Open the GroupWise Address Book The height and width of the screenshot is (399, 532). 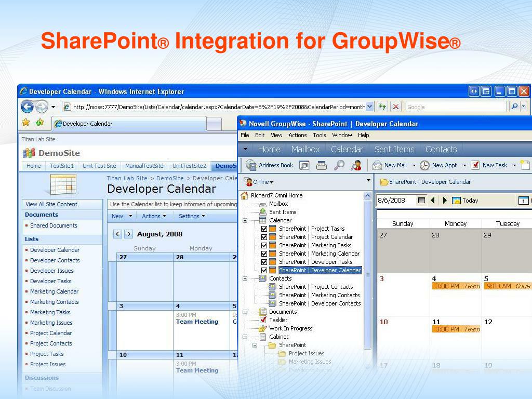point(270,165)
